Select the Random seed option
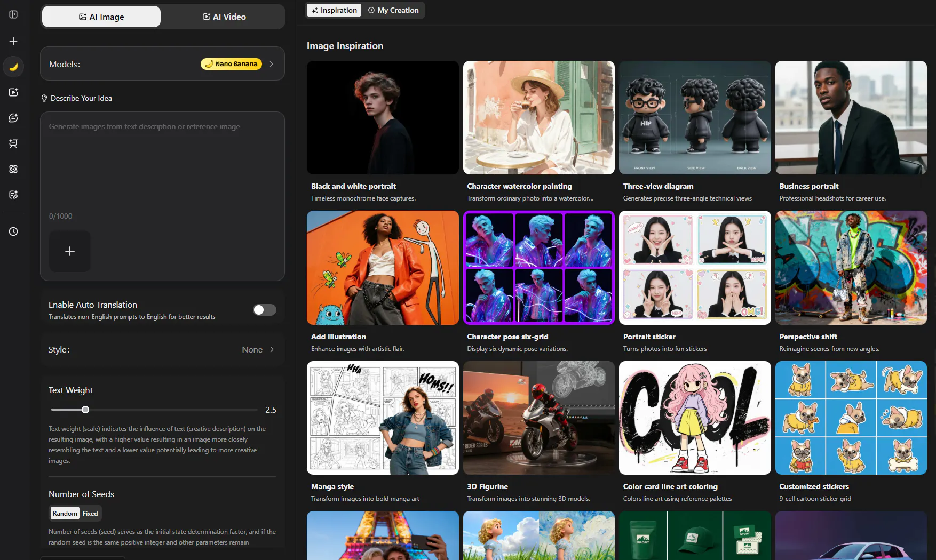 pyautogui.click(x=65, y=514)
